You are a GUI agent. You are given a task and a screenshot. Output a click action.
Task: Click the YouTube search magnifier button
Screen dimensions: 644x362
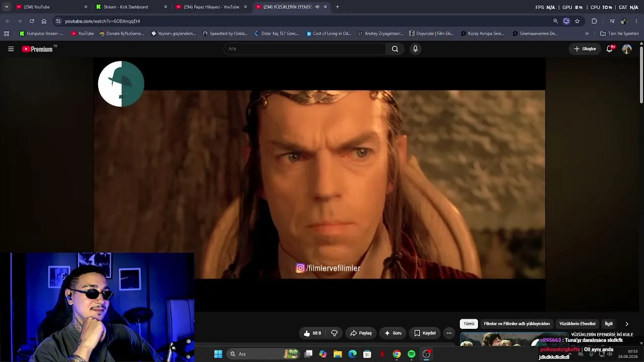tap(395, 49)
